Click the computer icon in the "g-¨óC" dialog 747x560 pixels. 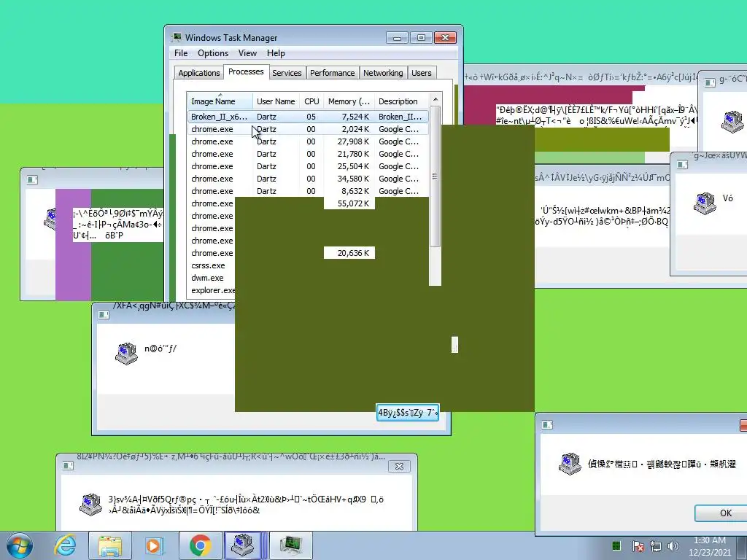[732, 122]
